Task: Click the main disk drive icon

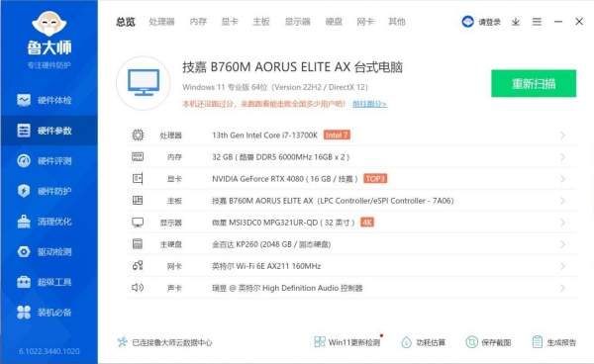Action: [x=138, y=243]
